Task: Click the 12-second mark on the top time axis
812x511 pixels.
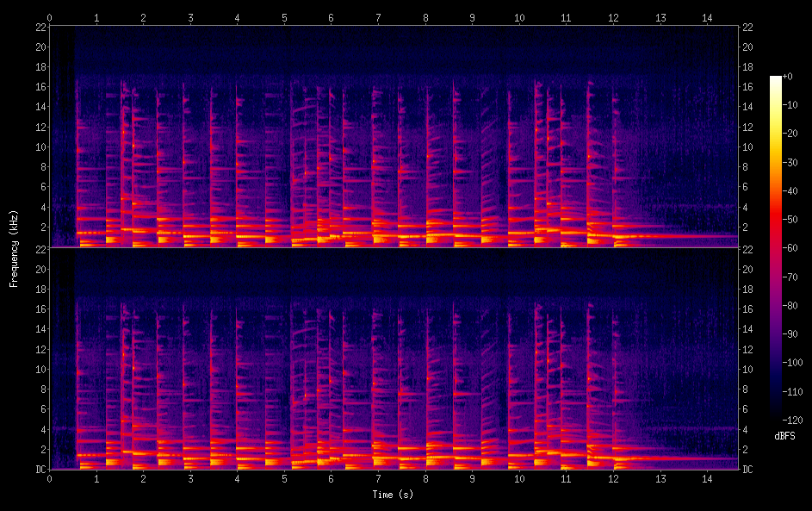Action: click(612, 17)
